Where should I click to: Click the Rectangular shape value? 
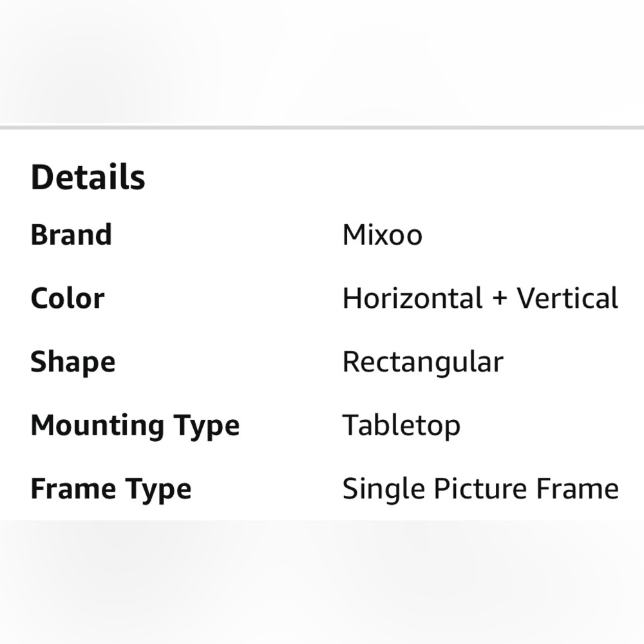422,362
